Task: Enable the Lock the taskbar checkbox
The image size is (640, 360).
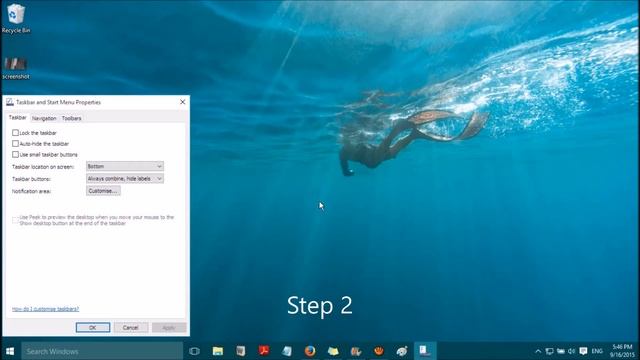Action: pyautogui.click(x=16, y=133)
